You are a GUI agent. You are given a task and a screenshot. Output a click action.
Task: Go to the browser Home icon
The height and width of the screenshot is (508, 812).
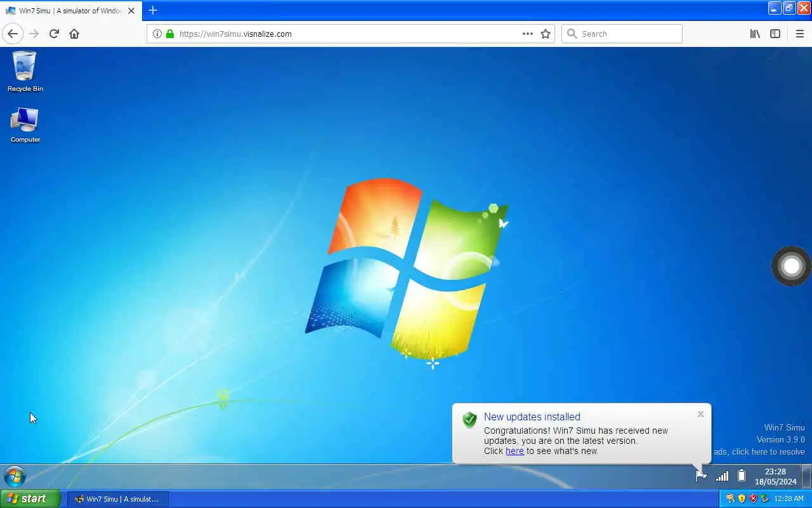[x=74, y=34]
